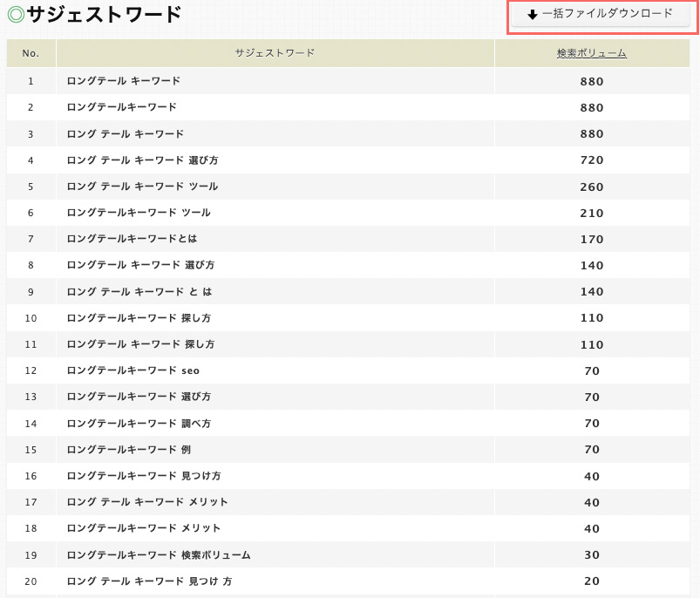
Task: Select row 2 keyword ロングテールキーワード
Action: pos(121,107)
